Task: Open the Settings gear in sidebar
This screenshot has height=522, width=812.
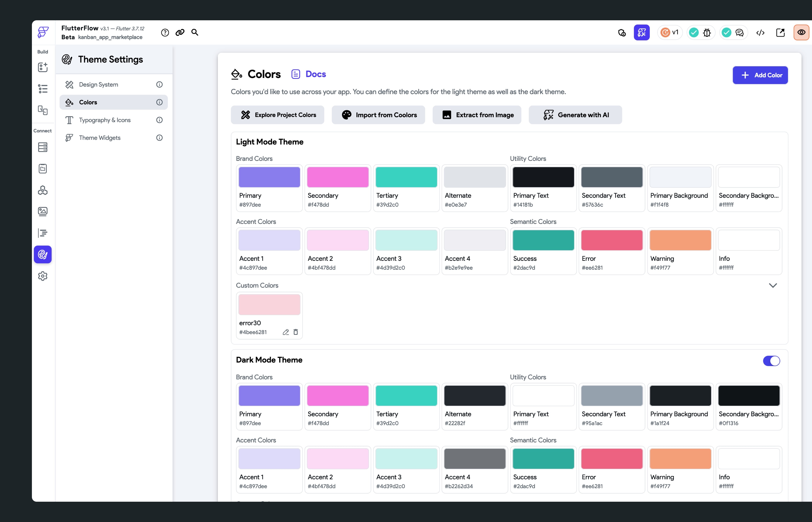Action: click(x=43, y=276)
